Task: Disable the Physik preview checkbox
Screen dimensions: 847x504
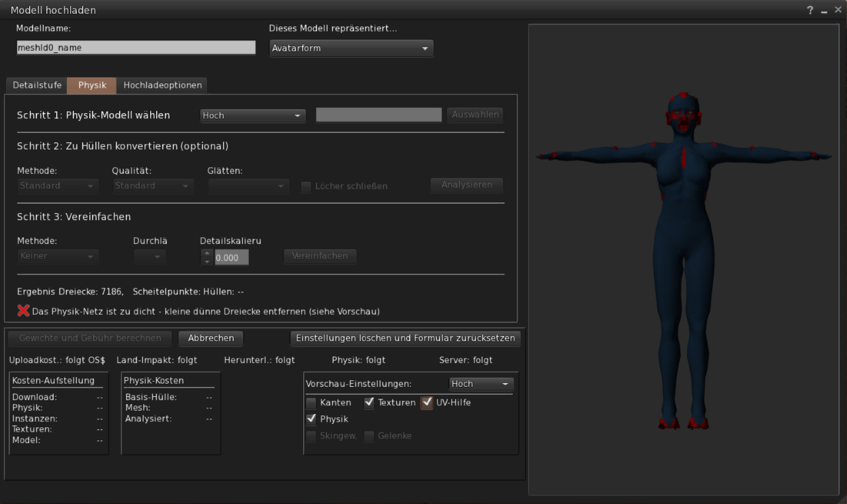Action: [311, 419]
